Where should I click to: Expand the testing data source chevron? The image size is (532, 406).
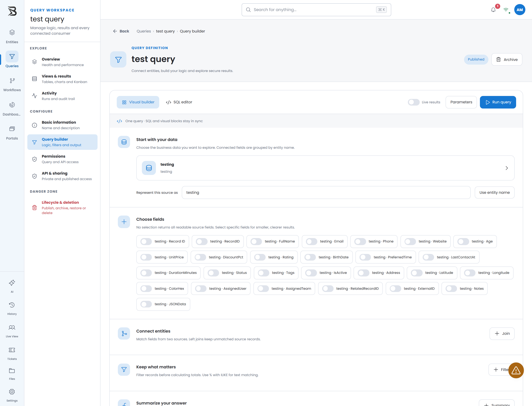[x=507, y=168]
